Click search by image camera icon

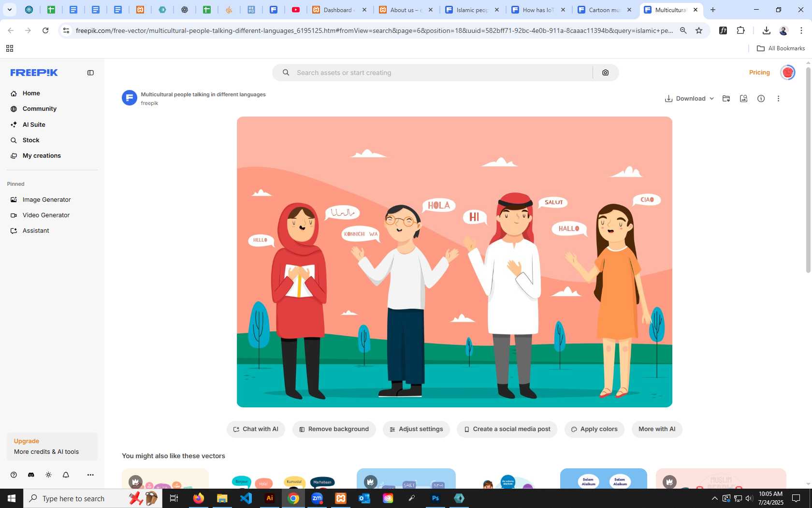[606, 73]
